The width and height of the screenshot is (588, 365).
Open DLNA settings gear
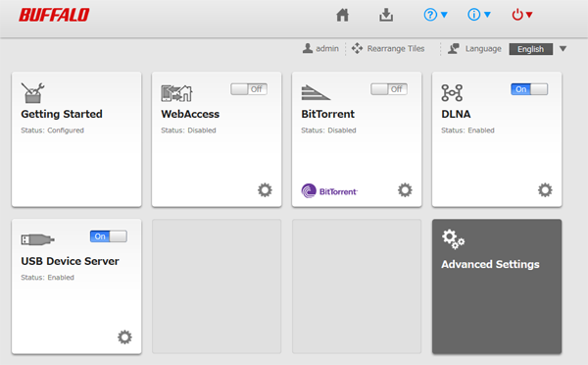pyautogui.click(x=545, y=190)
